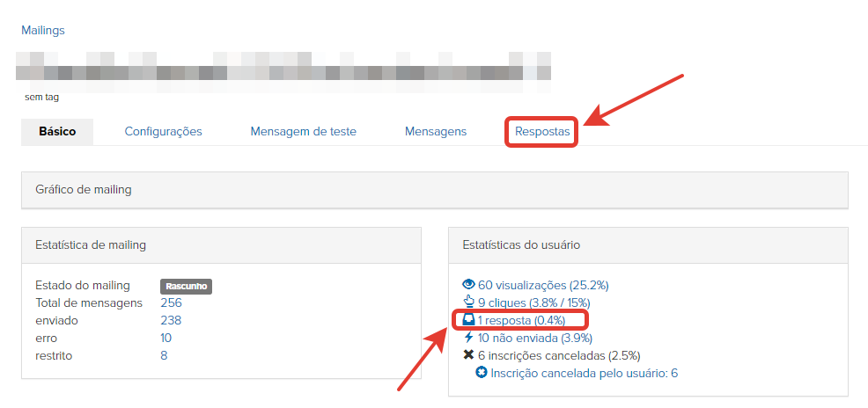Viewport: 868px width, 408px height.
Task: Click the enviado count 238
Action: point(171,321)
